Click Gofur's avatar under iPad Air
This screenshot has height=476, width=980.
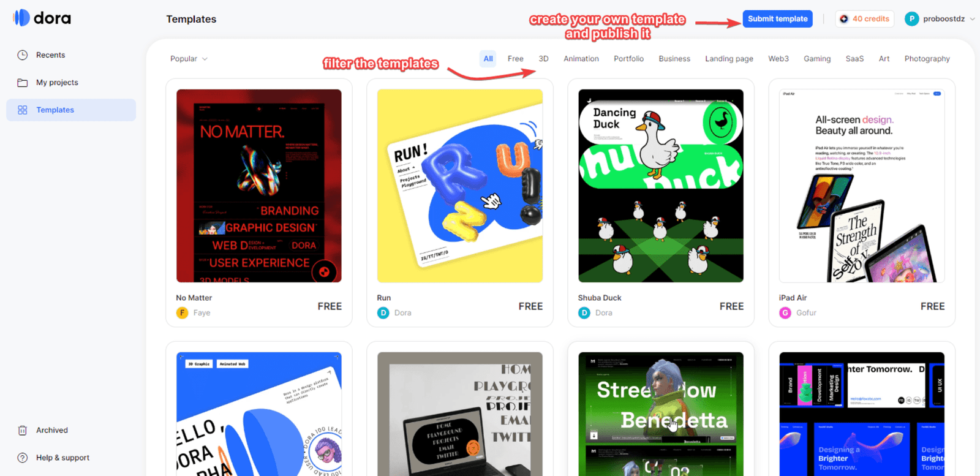click(785, 312)
